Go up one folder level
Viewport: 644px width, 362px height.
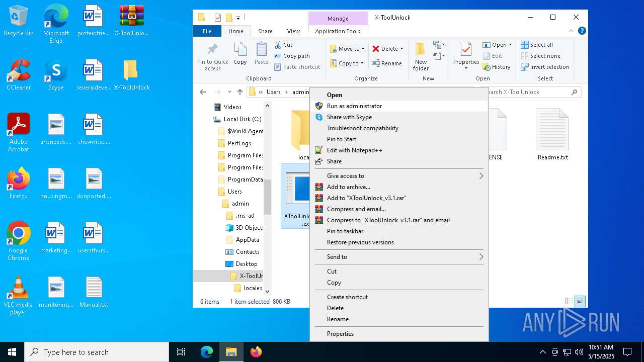tap(240, 92)
